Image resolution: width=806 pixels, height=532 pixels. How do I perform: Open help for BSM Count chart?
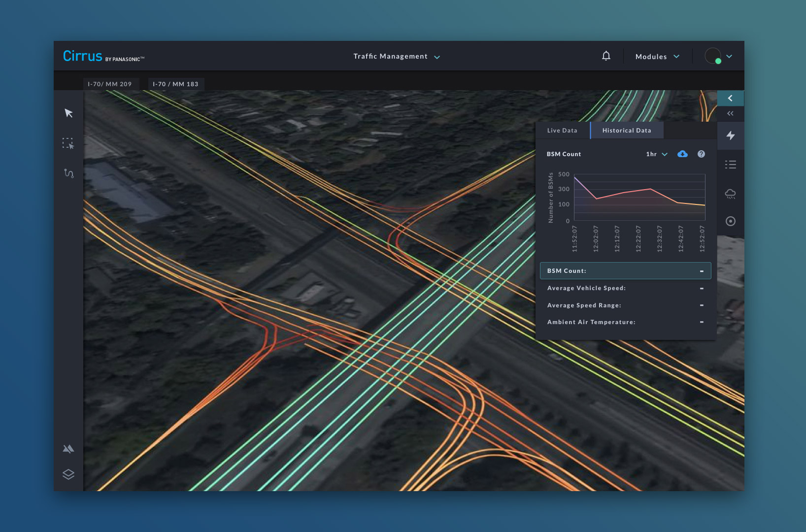tap(701, 154)
